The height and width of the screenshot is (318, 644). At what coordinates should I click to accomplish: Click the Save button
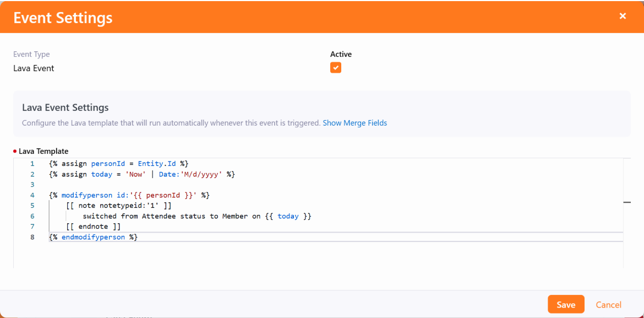pos(565,305)
